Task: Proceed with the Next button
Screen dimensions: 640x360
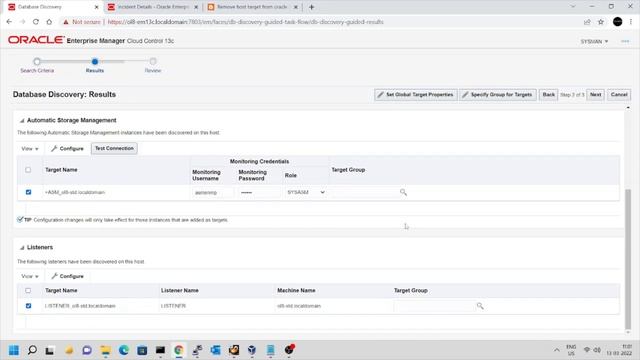Action: coord(596,95)
